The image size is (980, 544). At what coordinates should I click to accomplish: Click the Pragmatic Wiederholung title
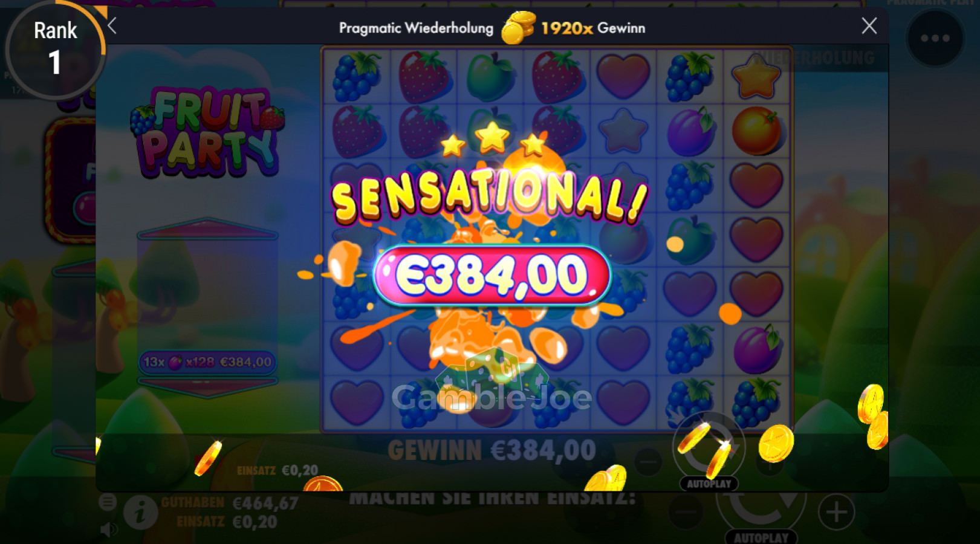coord(416,28)
